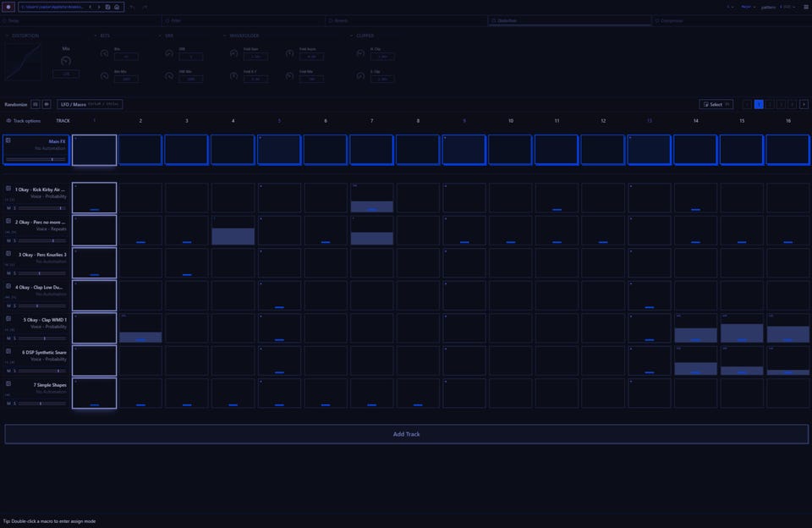This screenshot has height=528, width=812.
Task: Mute track 6 DSP Synthetic Snare
Action: 8,371
